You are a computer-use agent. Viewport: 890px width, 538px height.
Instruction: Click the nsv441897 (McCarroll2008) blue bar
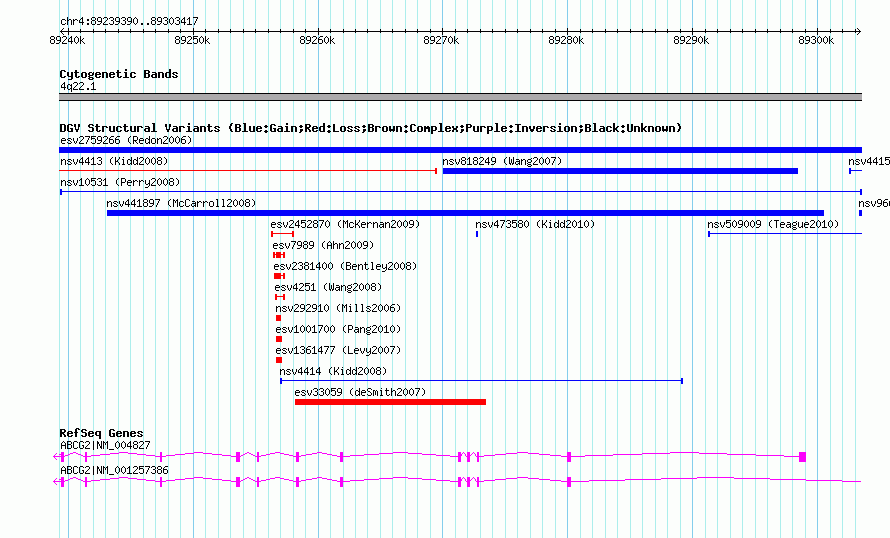coord(465,213)
